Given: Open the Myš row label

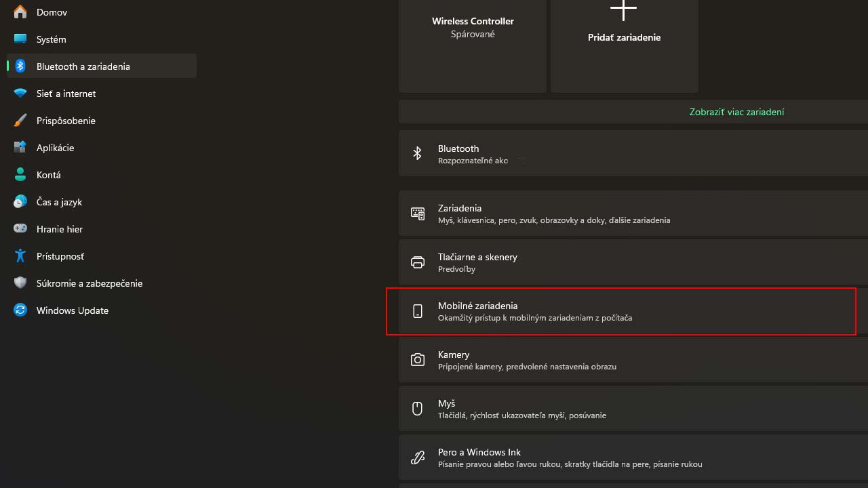Looking at the screenshot, I should (x=446, y=403).
